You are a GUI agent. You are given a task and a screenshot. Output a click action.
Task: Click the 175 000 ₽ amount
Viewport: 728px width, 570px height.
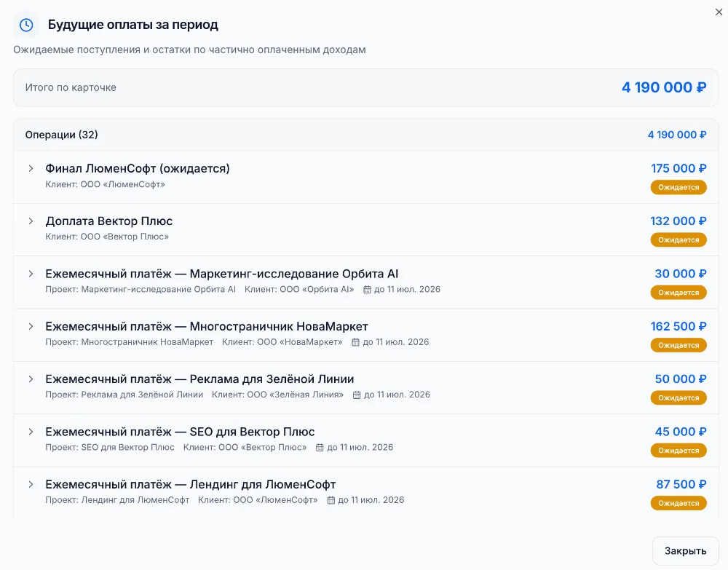coord(678,168)
